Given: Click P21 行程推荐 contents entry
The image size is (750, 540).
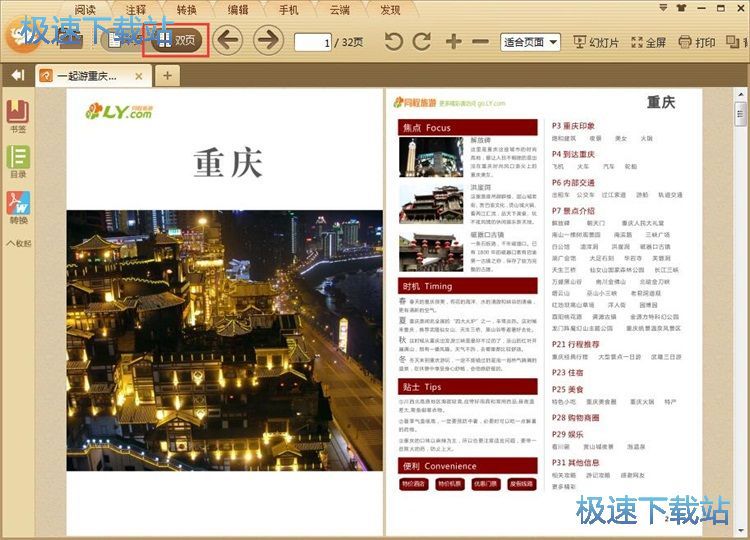Looking at the screenshot, I should click(575, 344).
